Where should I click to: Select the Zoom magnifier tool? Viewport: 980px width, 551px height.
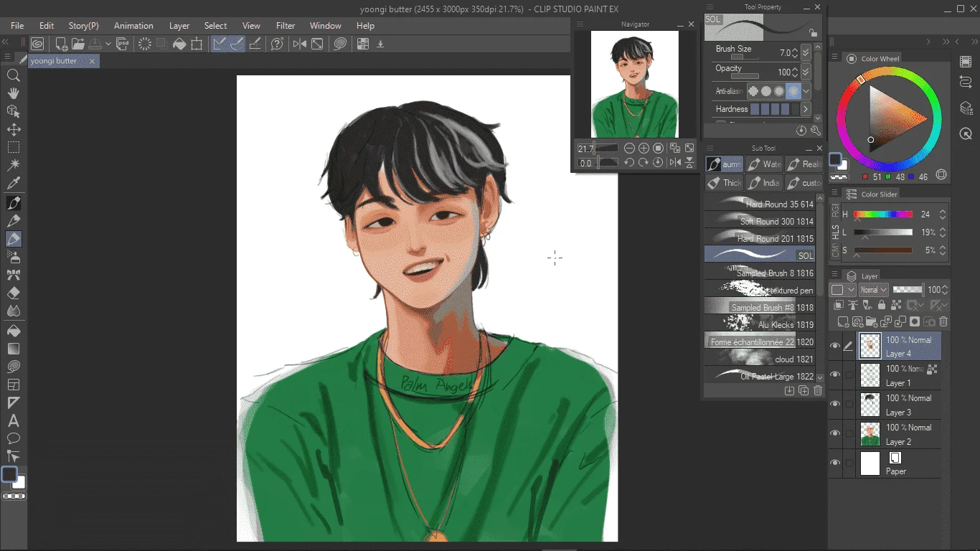(x=14, y=75)
